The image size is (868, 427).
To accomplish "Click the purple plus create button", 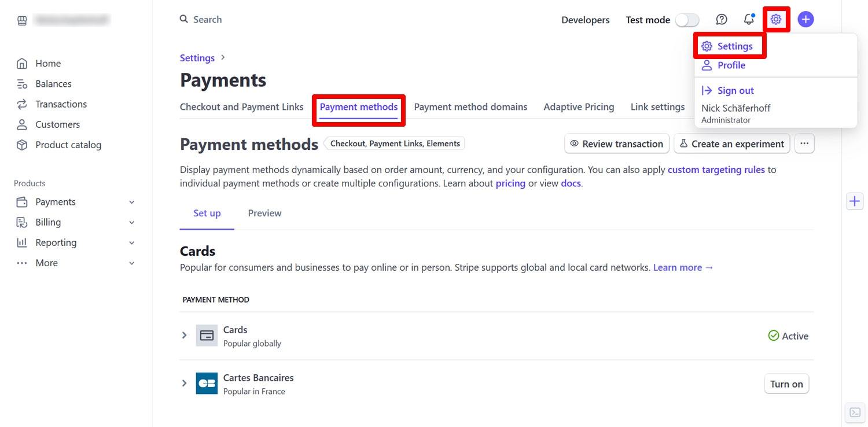I will (x=806, y=20).
